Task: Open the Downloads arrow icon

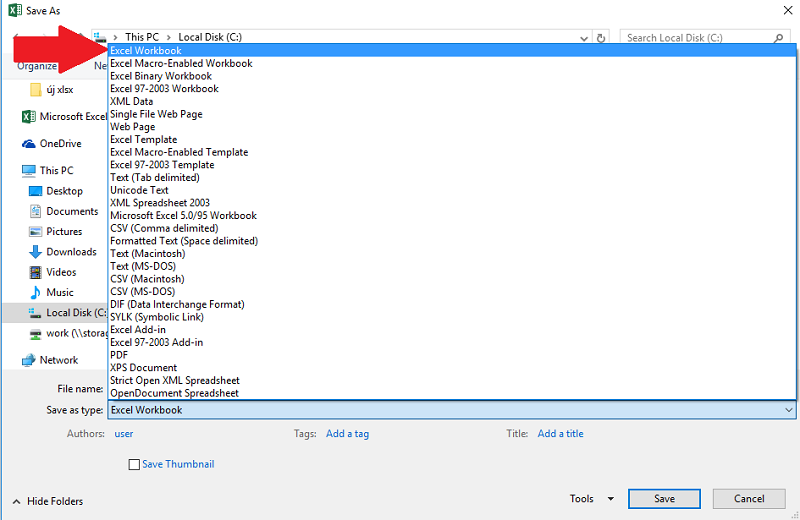Action: tap(36, 252)
